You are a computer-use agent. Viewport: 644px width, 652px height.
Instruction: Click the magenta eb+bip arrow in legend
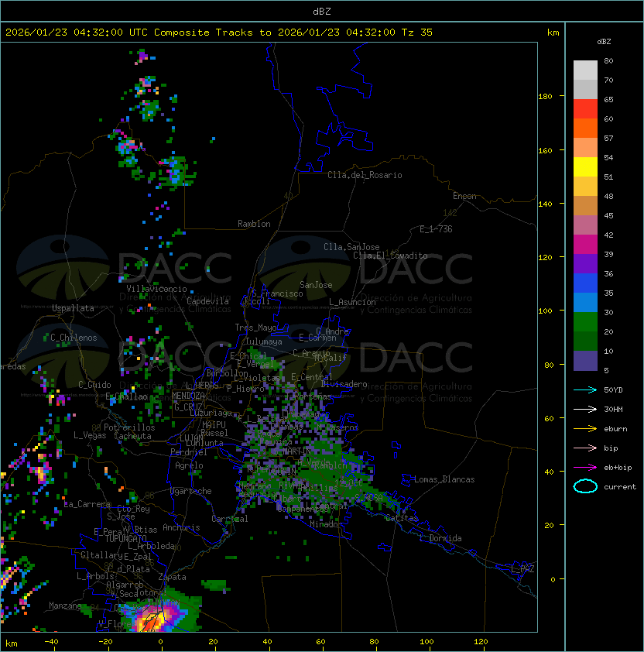(x=585, y=468)
